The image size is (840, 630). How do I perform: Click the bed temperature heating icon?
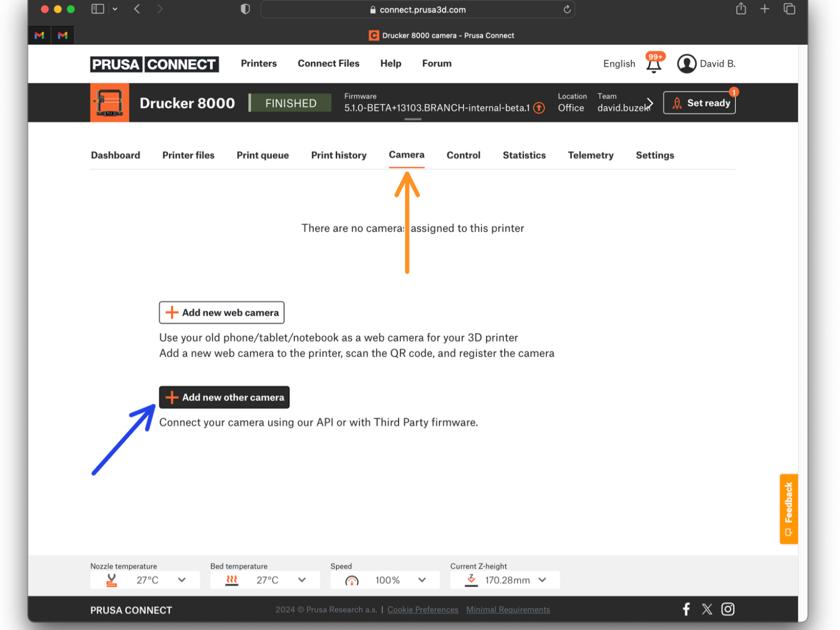tap(231, 580)
